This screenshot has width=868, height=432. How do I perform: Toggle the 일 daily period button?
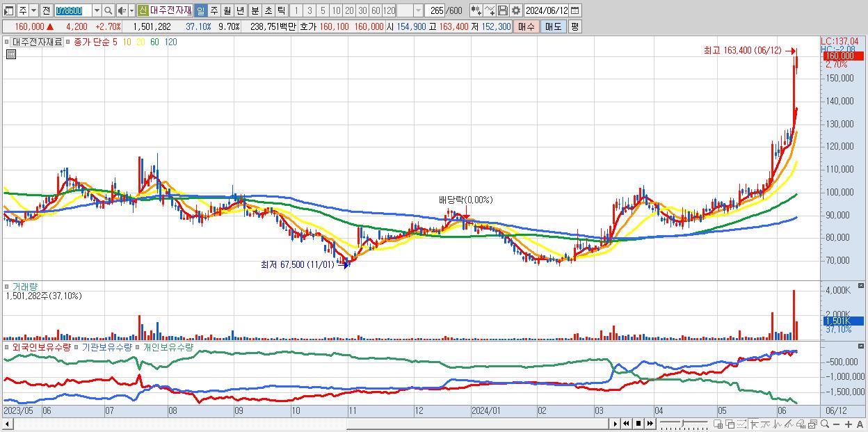point(201,10)
